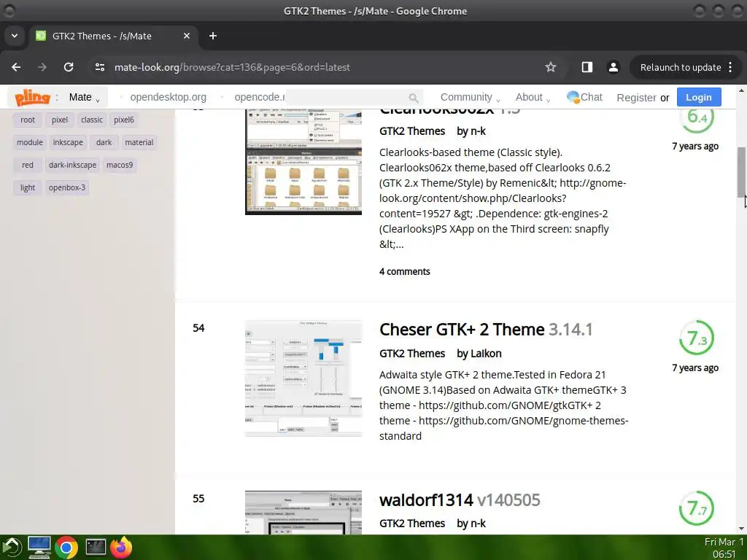Select the GTK2 Themes browser tab
The height and width of the screenshot is (560, 747).
[113, 36]
